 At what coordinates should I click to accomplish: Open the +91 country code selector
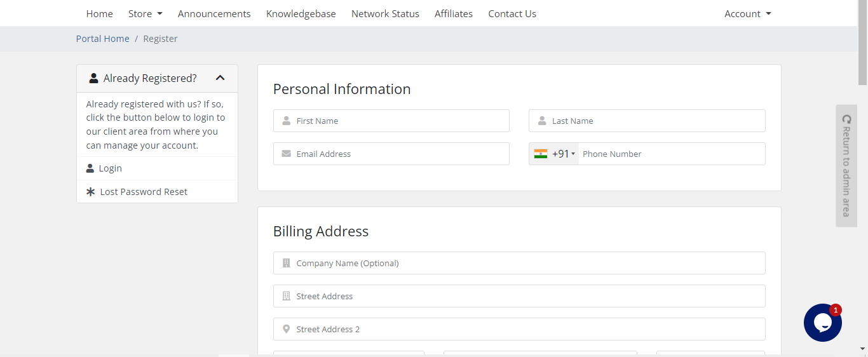[x=563, y=154]
